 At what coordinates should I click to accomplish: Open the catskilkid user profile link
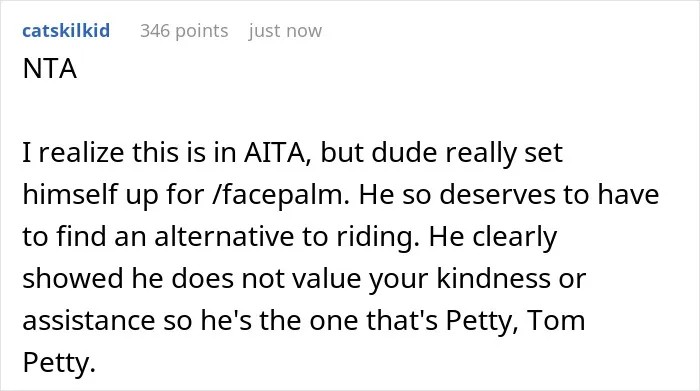pos(66,31)
